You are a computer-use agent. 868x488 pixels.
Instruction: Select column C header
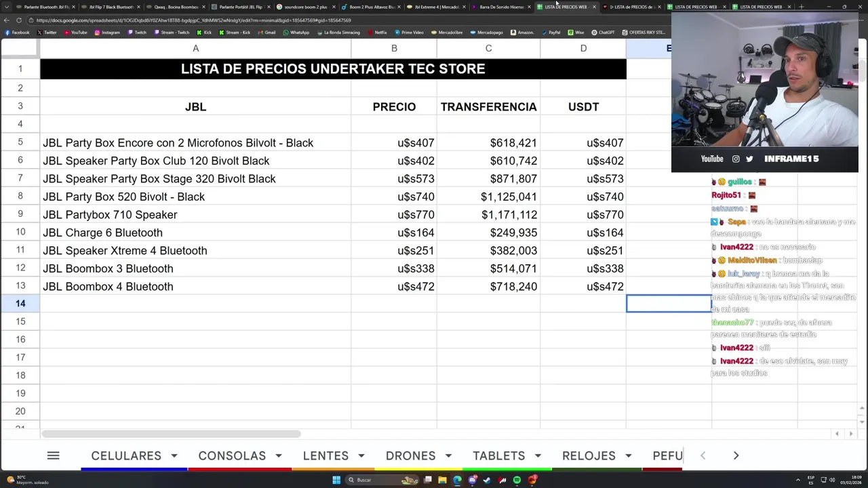click(x=488, y=48)
